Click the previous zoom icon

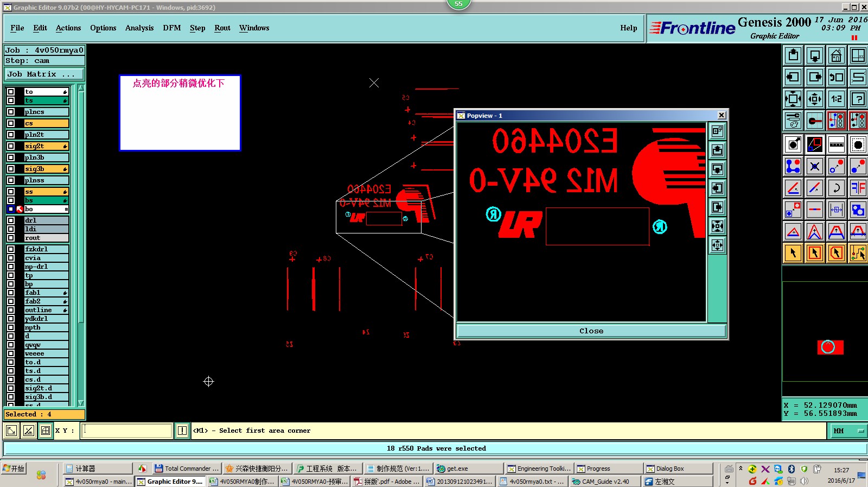point(837,77)
